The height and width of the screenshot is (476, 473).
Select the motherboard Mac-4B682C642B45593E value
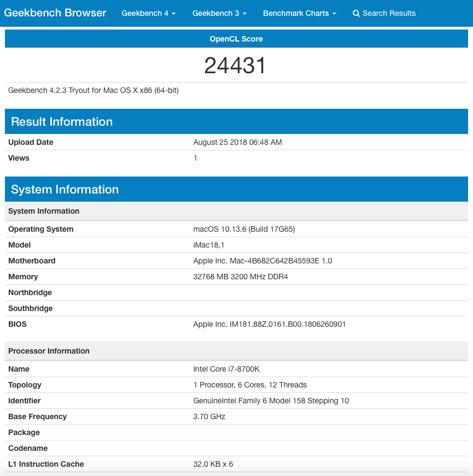[263, 261]
